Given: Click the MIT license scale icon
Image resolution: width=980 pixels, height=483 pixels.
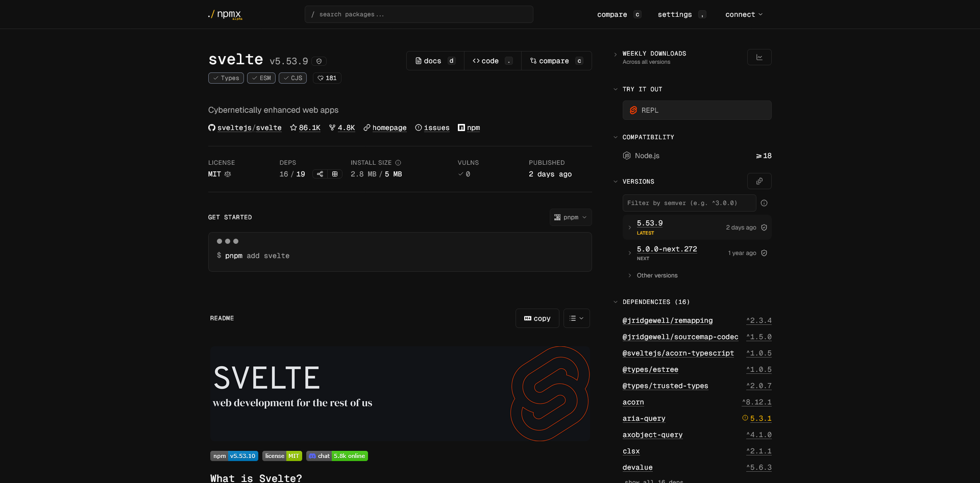Looking at the screenshot, I should (228, 174).
